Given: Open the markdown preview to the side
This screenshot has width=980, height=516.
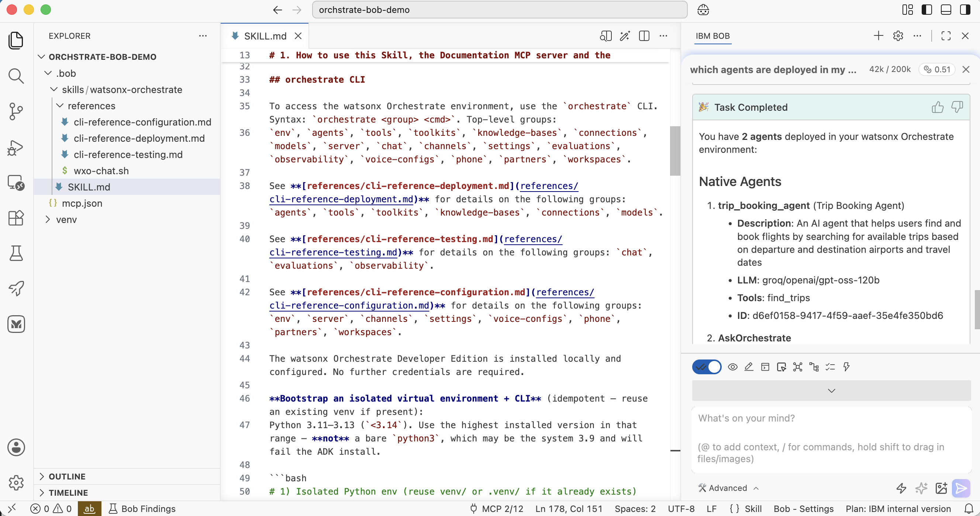Looking at the screenshot, I should (605, 36).
